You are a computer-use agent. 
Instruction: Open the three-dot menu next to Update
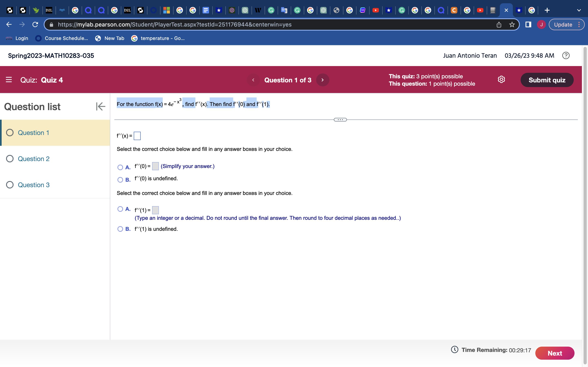(x=579, y=24)
